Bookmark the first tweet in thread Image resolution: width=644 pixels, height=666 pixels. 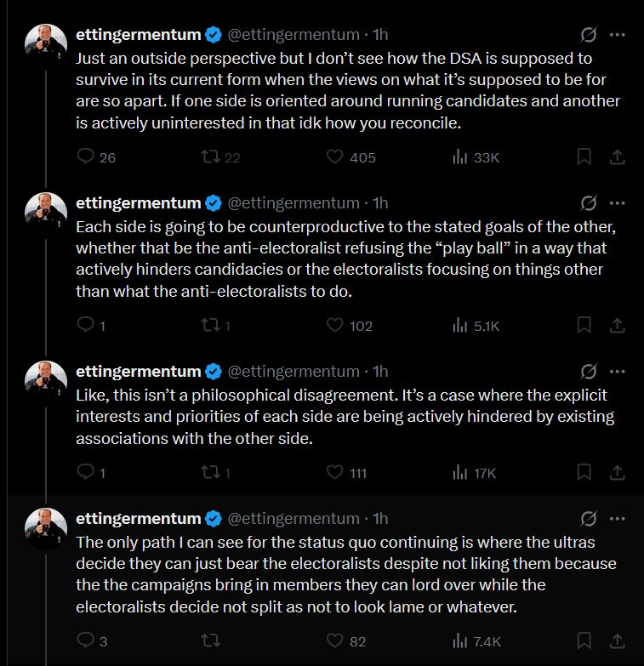[x=584, y=157]
